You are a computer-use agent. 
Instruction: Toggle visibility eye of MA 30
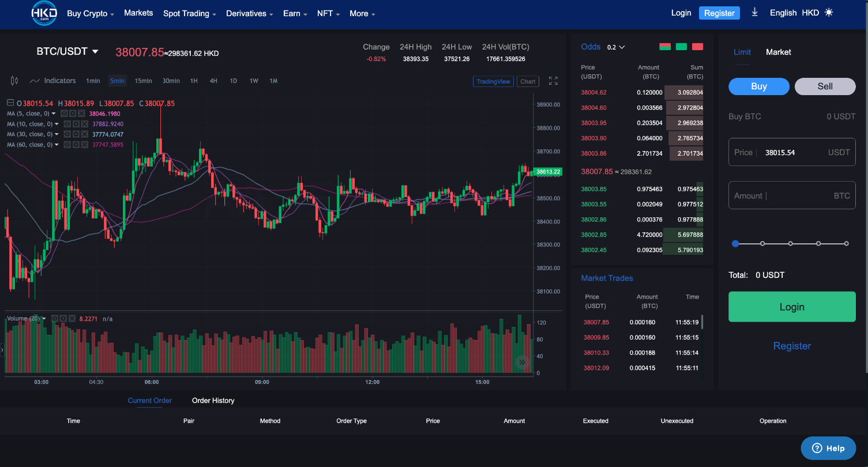(x=67, y=134)
